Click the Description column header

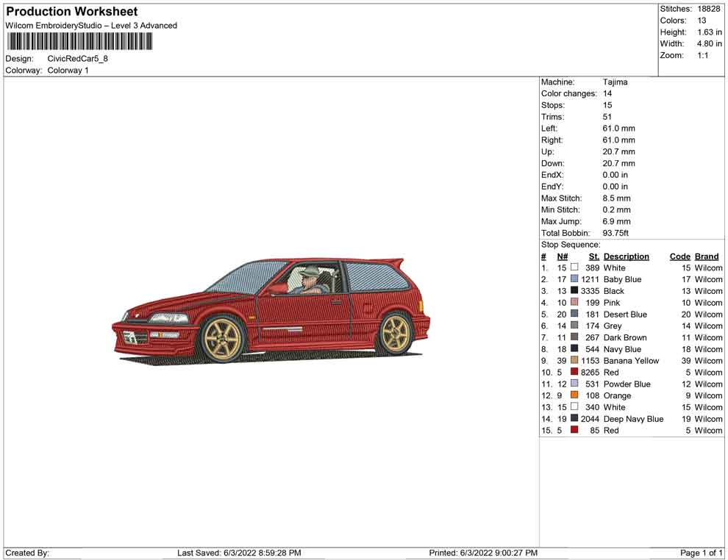click(x=626, y=256)
